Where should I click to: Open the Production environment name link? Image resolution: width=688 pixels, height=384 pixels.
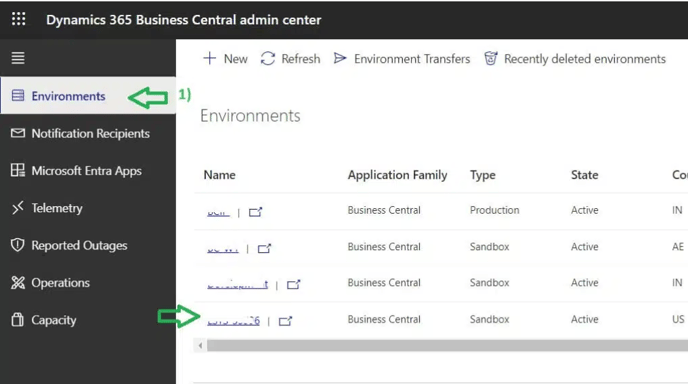pyautogui.click(x=218, y=212)
